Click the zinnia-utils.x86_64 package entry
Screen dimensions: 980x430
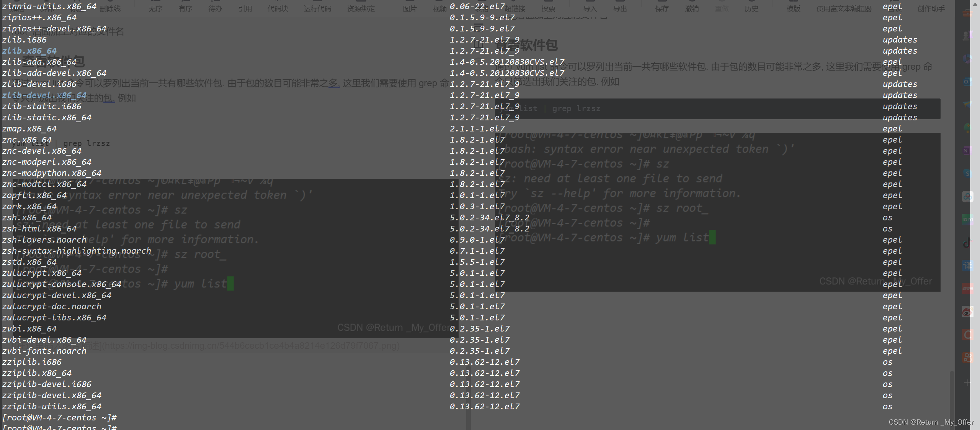point(49,6)
